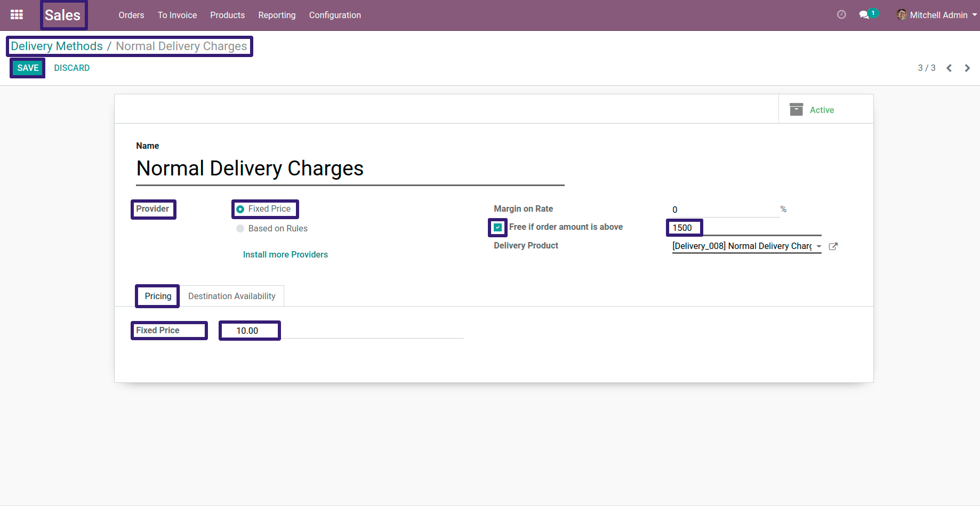
Task: Click the archive box icon beside Active
Action: pos(796,109)
